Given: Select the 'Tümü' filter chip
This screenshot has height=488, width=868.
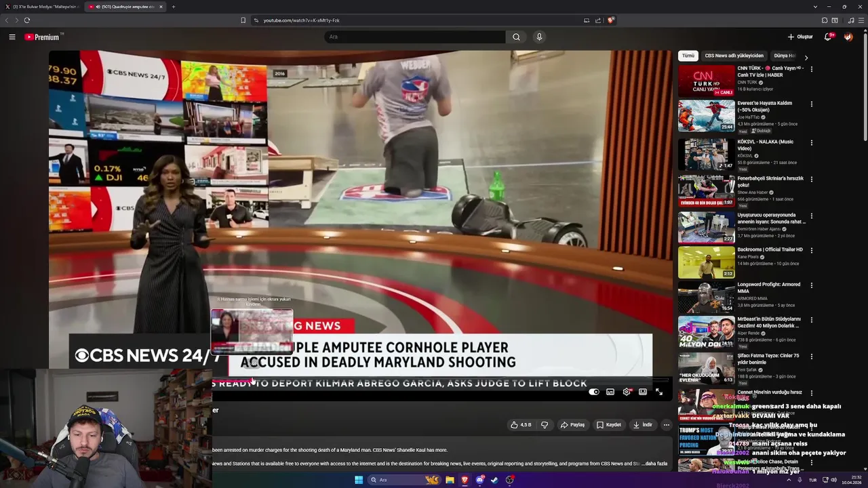Looking at the screenshot, I should 688,56.
